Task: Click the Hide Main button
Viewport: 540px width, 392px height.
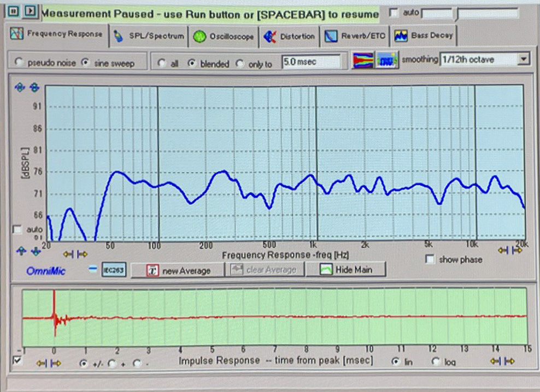Action: [x=345, y=269]
